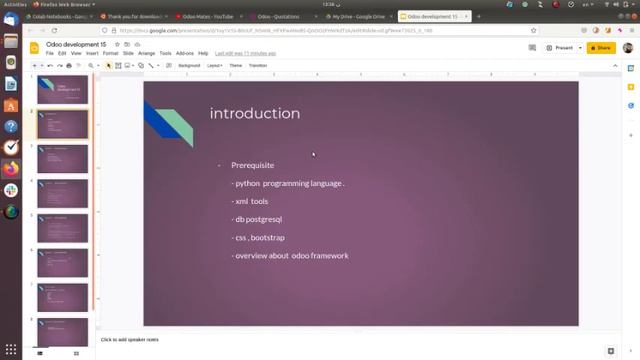
Task: Open the Add-ons menu
Action: 184,53
